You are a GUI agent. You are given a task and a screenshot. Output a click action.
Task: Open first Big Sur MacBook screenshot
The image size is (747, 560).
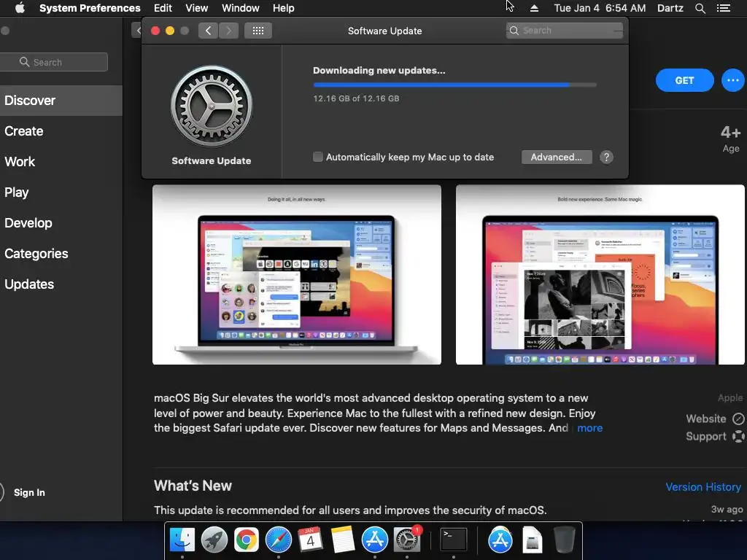point(297,275)
